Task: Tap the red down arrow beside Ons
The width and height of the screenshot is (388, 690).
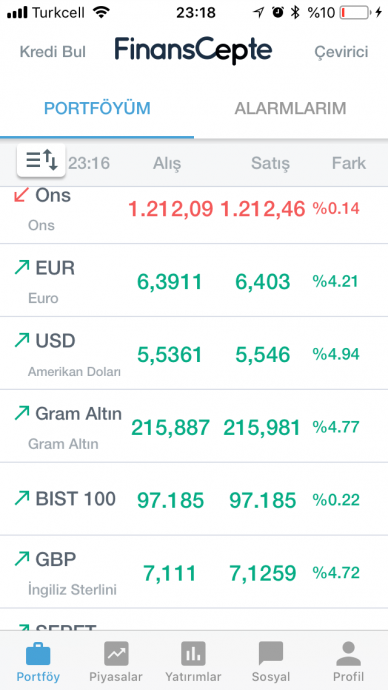Action: click(x=22, y=195)
